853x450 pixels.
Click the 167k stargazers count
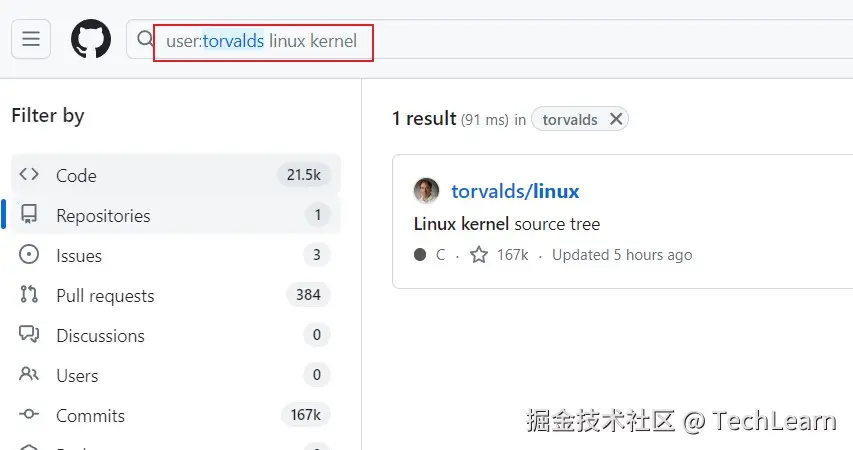coord(512,255)
